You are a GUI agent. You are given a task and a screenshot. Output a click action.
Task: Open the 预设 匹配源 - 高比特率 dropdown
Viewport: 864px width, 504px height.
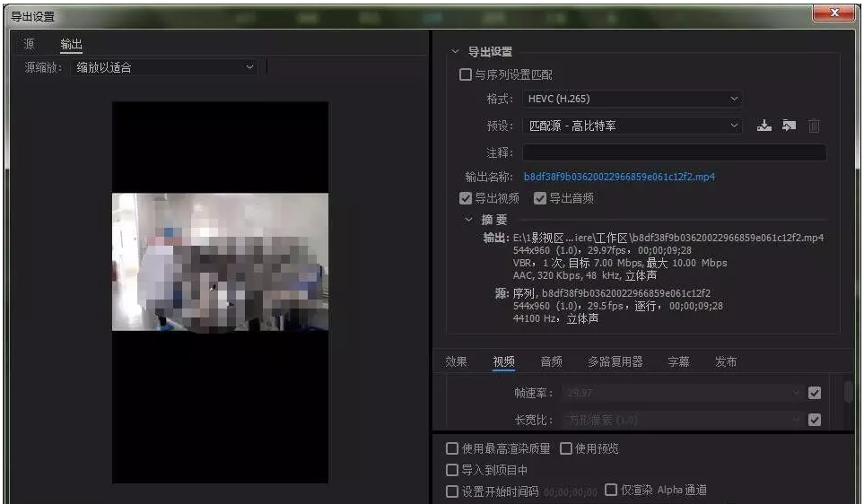632,126
